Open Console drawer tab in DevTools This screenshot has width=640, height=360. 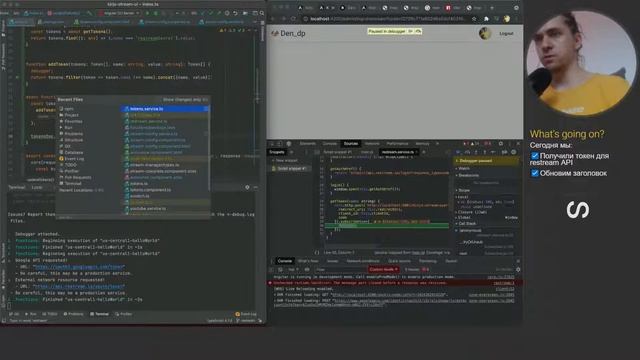(x=285, y=261)
